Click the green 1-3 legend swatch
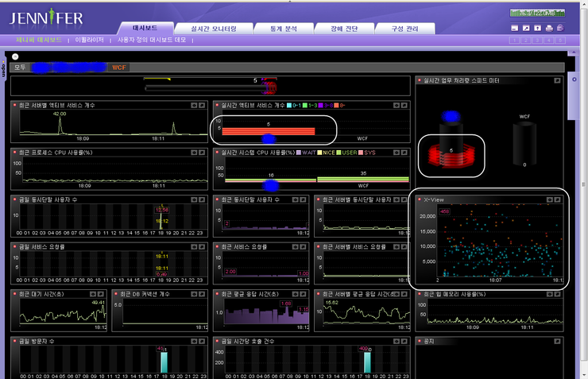Image resolution: width=588 pixels, height=379 pixels. 305,106
